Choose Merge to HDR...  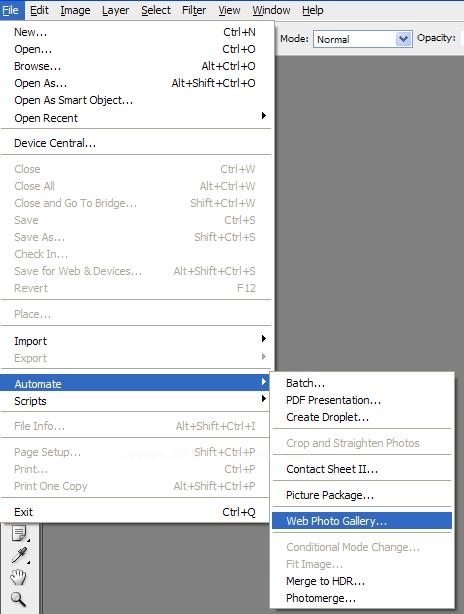click(362, 581)
